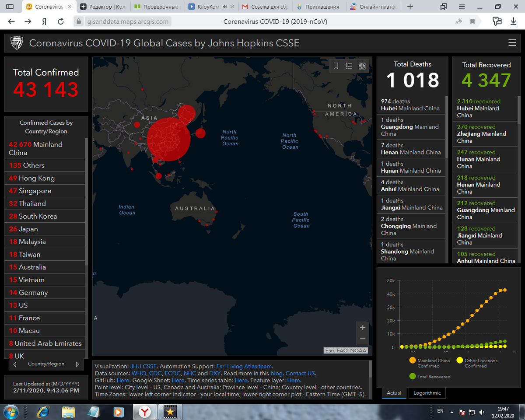Click the padlock site security icon

[x=78, y=21]
